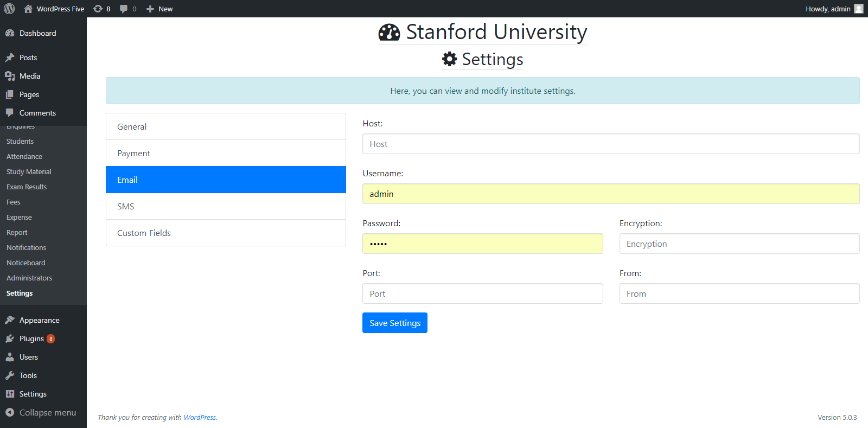
Task: Click the Dashboard menu label
Action: coord(38,33)
